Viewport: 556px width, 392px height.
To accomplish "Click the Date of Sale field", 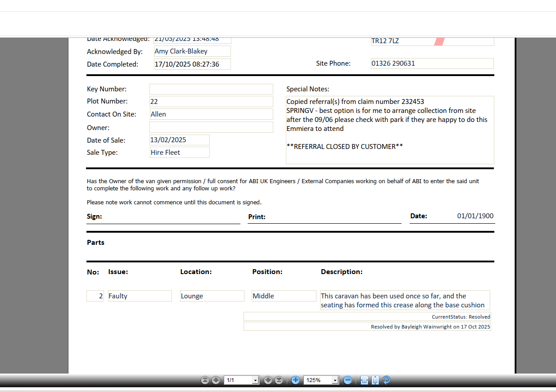I will tap(180, 140).
